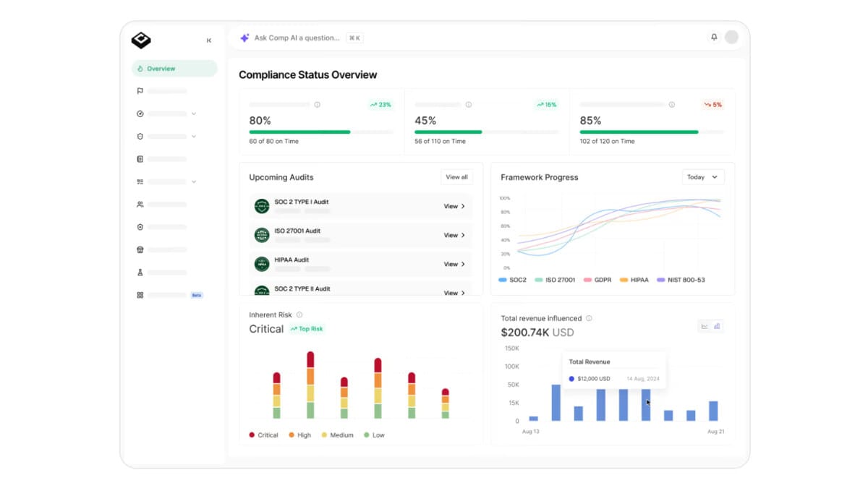The height and width of the screenshot is (488, 868).
Task: Toggle the Low risk legend entry
Action: point(374,435)
